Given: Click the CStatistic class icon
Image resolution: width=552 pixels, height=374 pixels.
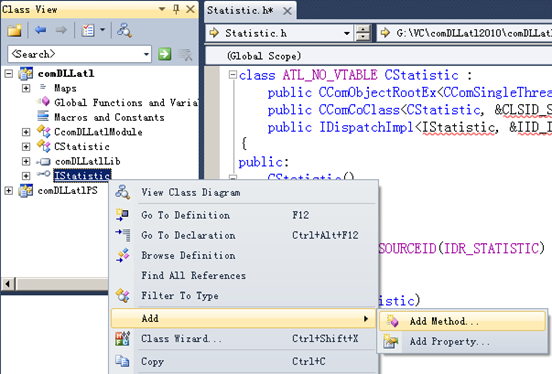Looking at the screenshot, I should tap(44, 146).
